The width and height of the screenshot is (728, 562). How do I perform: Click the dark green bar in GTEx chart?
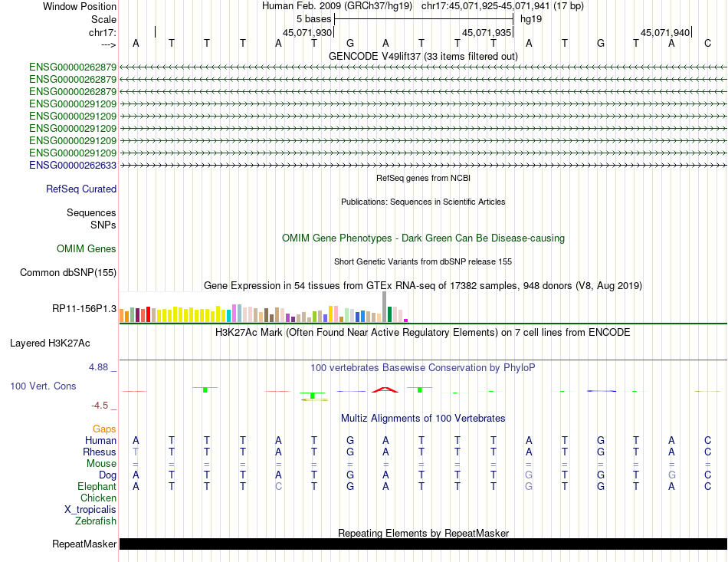click(389, 314)
